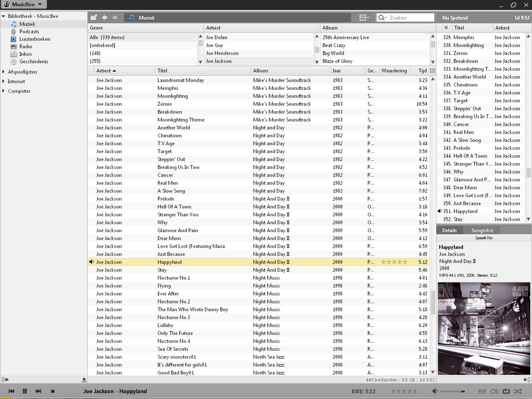Pause the current song
This screenshot has height=399, width=532.
point(25,391)
